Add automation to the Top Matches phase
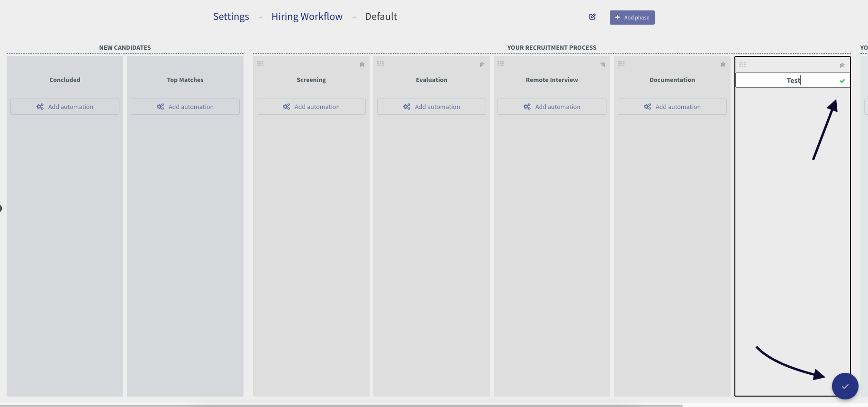Viewport: 868px width, 407px height. click(185, 107)
